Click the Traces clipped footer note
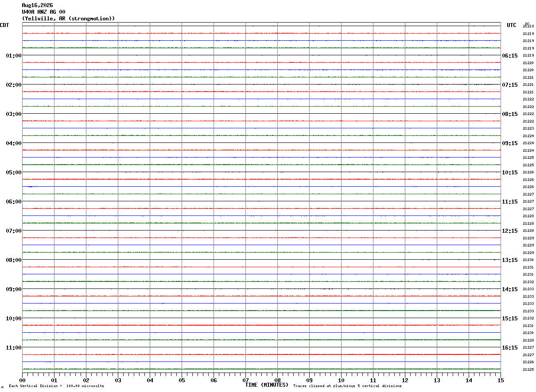536x392 pixels. pyautogui.click(x=347, y=386)
